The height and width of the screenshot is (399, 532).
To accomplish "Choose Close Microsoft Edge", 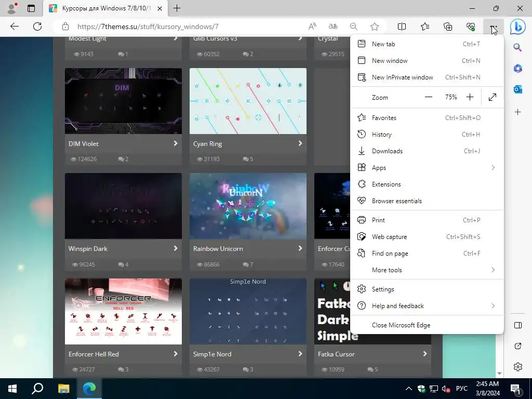I will 427,325.
